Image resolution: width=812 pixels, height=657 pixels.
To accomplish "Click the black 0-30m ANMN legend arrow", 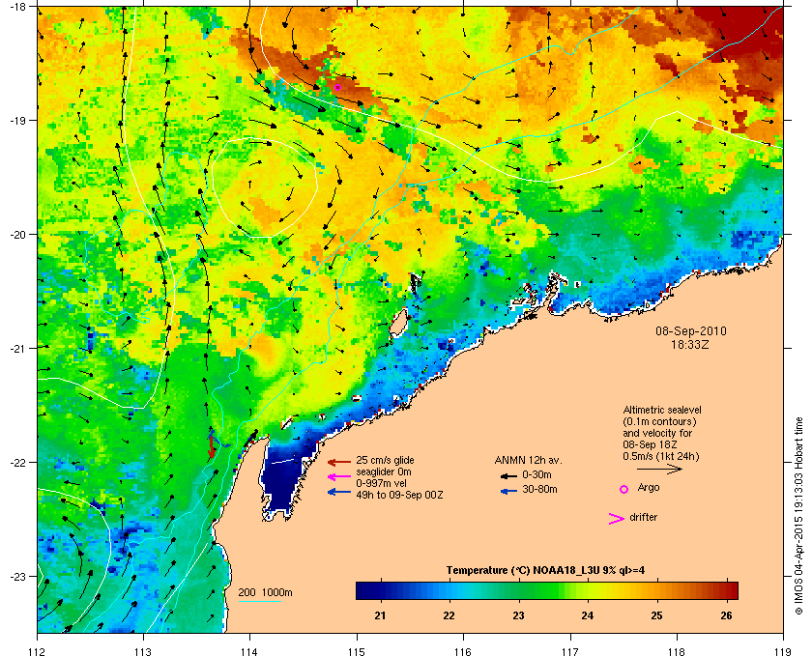I will [508, 475].
